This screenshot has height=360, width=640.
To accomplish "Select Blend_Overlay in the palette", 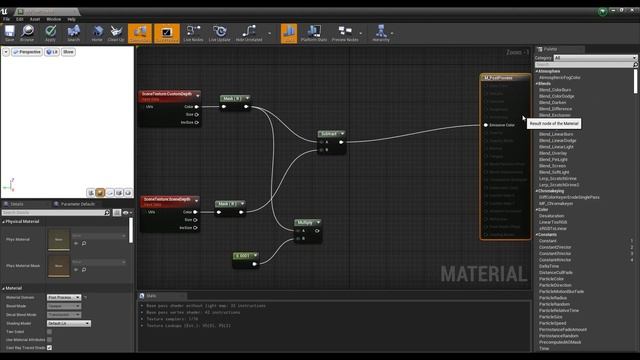I will pyautogui.click(x=553, y=153).
